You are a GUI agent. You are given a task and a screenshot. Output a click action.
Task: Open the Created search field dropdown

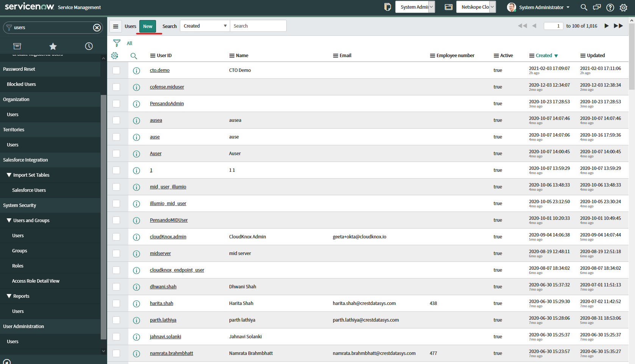coord(205,26)
